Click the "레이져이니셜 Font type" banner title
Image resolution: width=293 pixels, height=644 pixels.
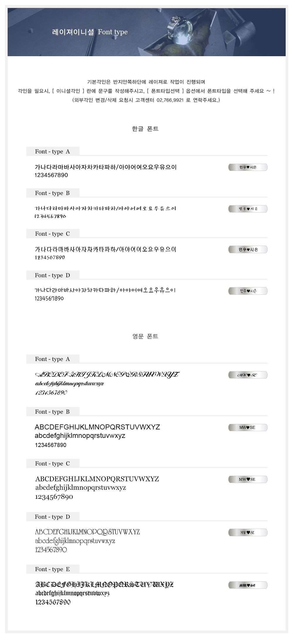point(90,32)
